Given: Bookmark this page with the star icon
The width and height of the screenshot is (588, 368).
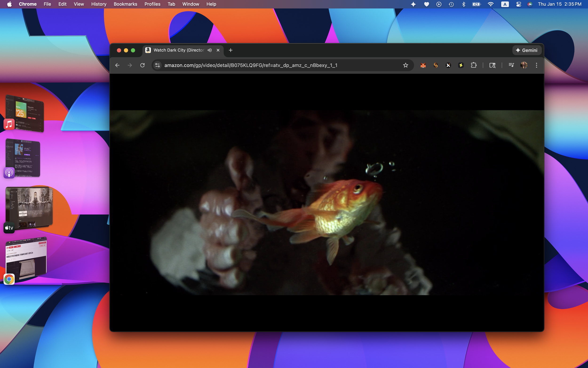Looking at the screenshot, I should click(405, 65).
